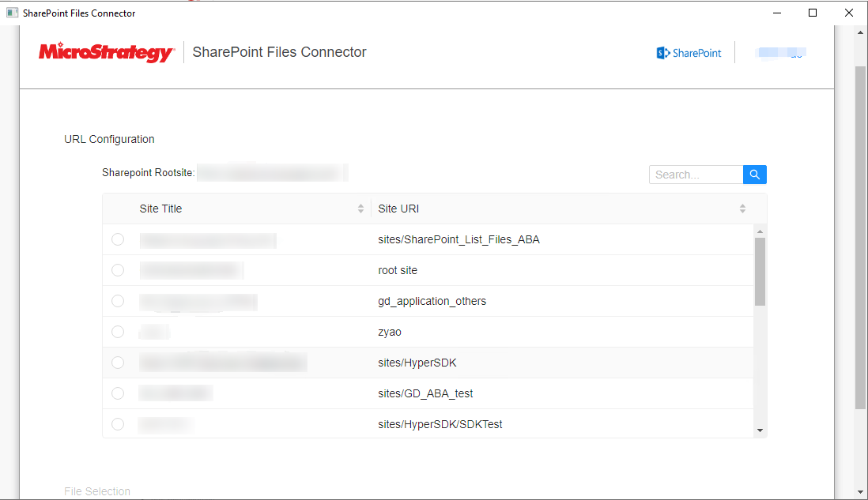Select the root site radio button

118,270
